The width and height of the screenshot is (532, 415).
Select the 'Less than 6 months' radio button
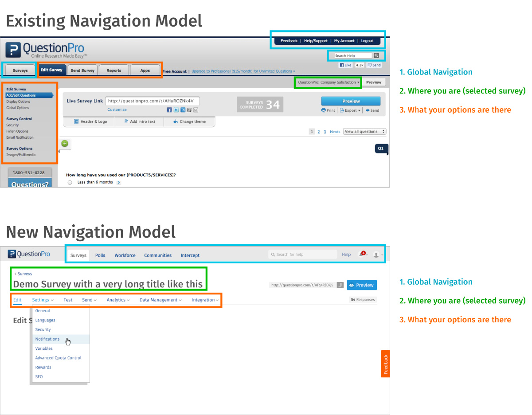(70, 182)
